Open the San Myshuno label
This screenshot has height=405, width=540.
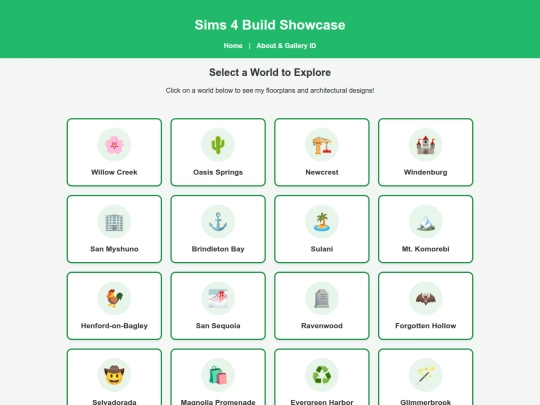tap(114, 249)
